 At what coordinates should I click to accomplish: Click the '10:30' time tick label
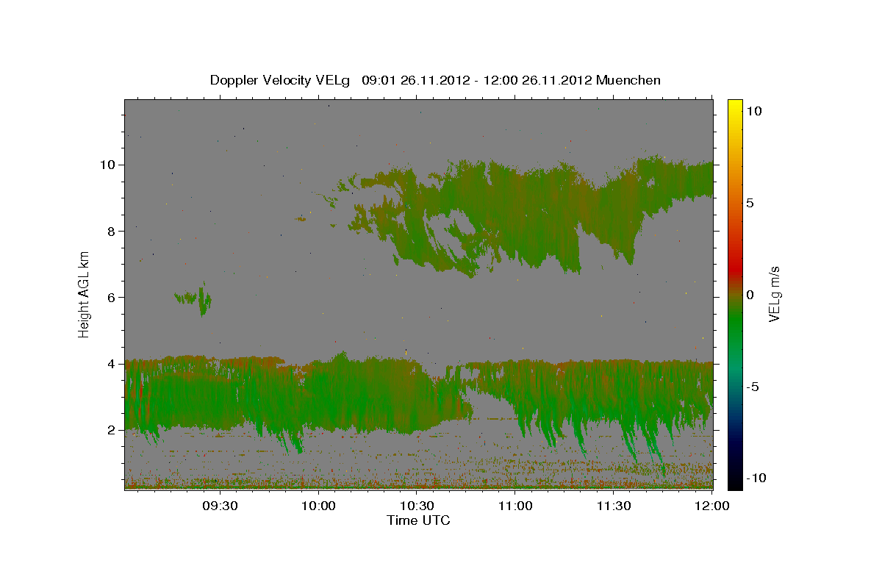417,506
